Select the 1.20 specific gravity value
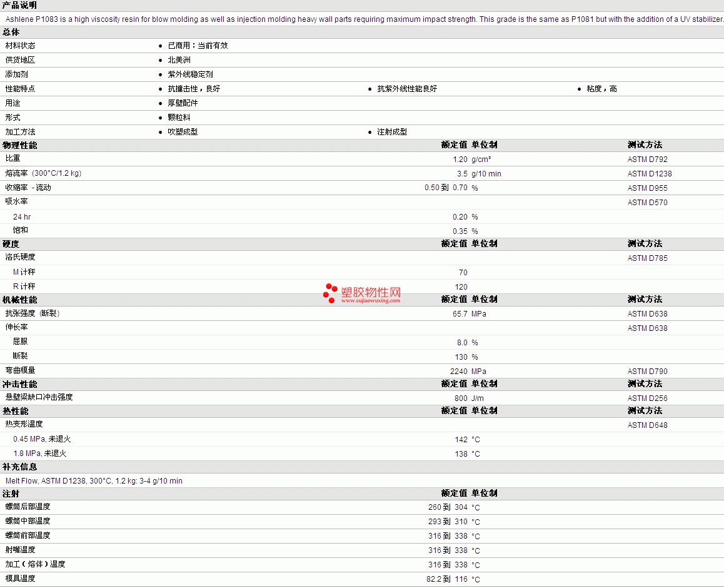 click(x=460, y=160)
